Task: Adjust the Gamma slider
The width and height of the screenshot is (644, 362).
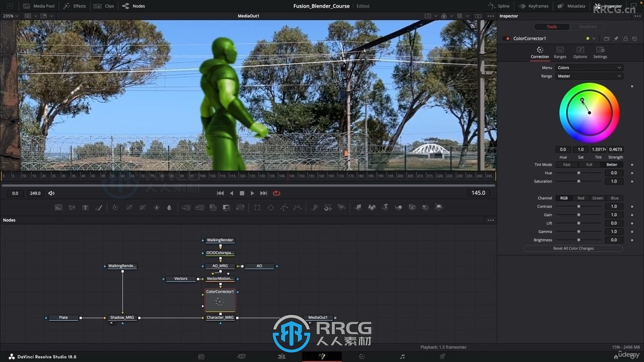Action: point(579,232)
